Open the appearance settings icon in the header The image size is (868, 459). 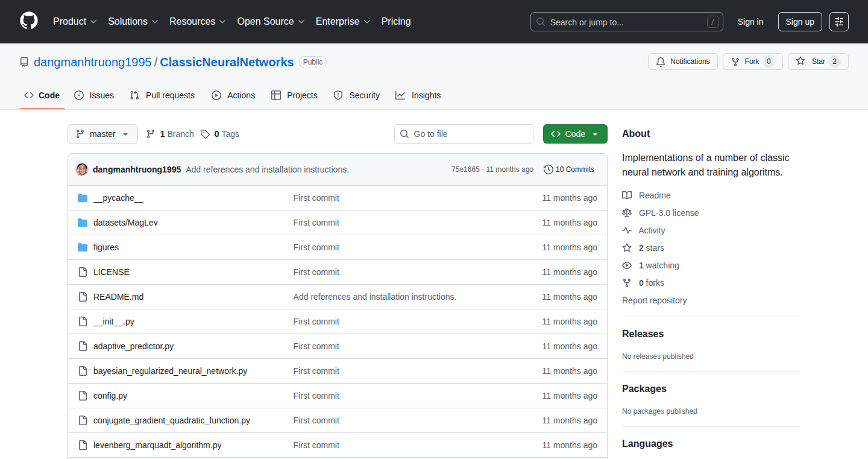click(x=839, y=22)
